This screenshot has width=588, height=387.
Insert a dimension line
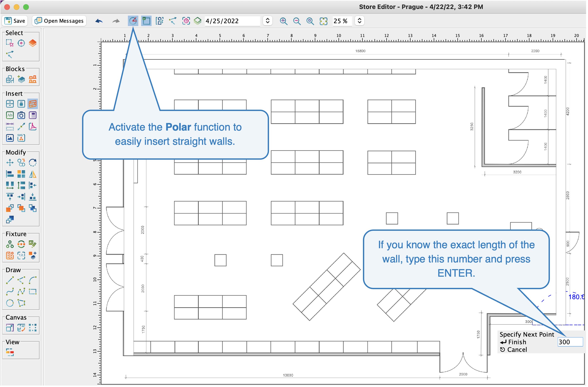10,127
